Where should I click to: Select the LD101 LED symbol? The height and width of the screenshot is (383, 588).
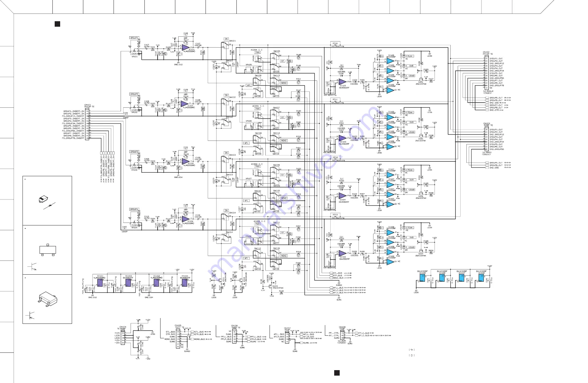click(216, 67)
